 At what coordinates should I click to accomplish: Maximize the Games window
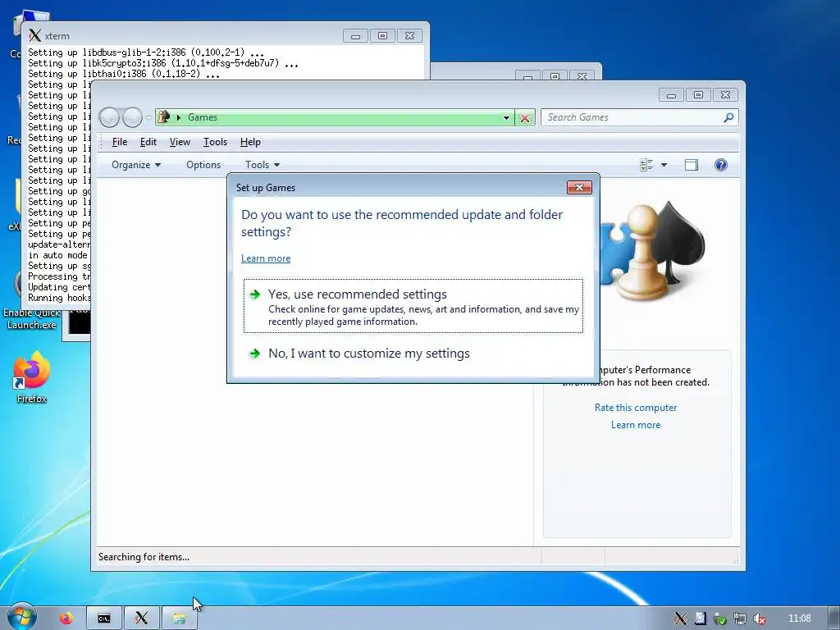click(698, 95)
